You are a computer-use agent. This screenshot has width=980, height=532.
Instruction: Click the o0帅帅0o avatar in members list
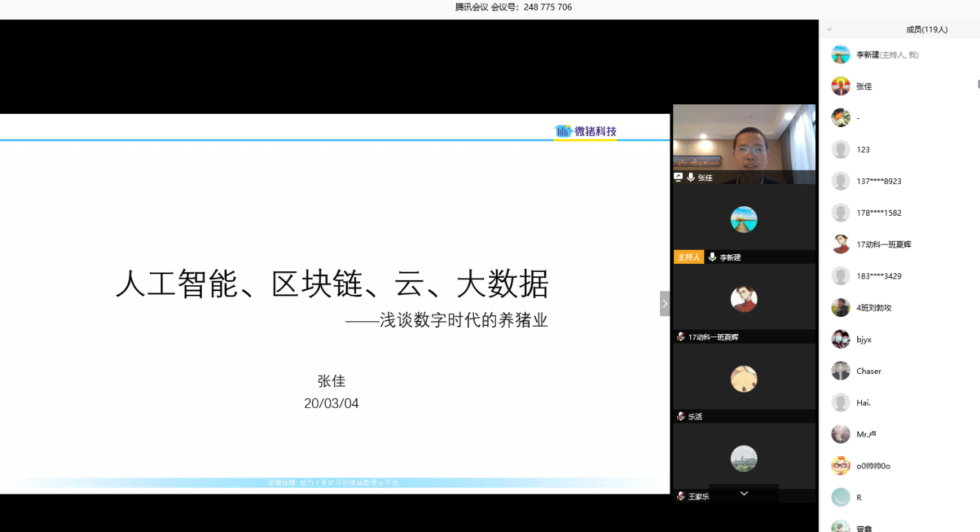840,466
